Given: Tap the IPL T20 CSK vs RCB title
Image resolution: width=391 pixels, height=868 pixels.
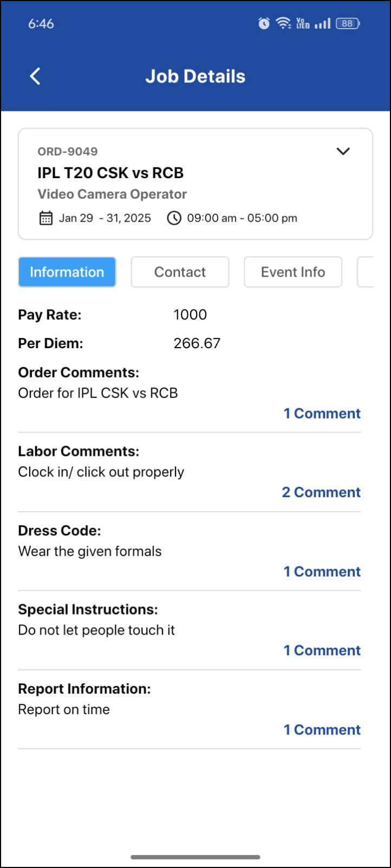Looking at the screenshot, I should click(110, 173).
